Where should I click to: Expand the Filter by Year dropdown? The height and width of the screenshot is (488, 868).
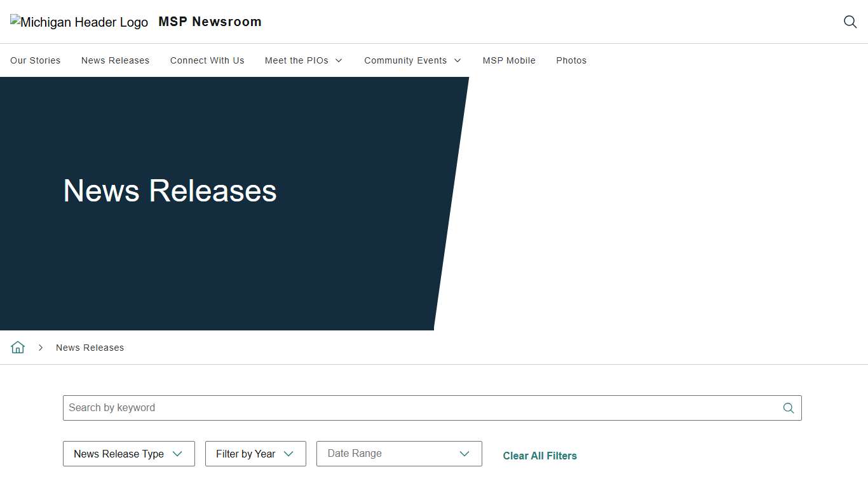[255, 454]
